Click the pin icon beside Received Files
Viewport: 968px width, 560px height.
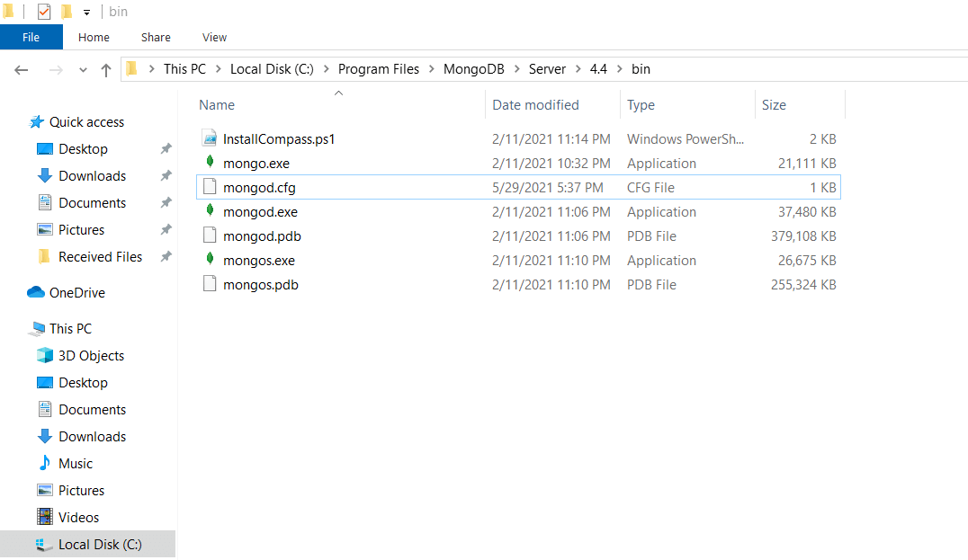(x=166, y=256)
